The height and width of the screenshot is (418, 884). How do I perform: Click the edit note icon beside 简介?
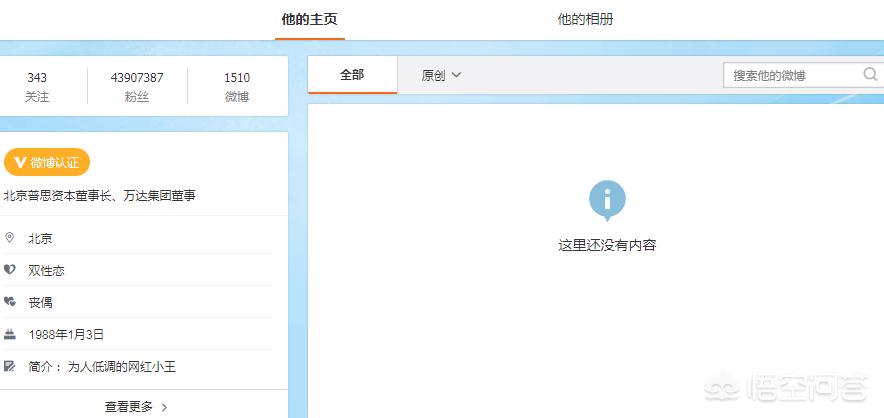pos(10,366)
